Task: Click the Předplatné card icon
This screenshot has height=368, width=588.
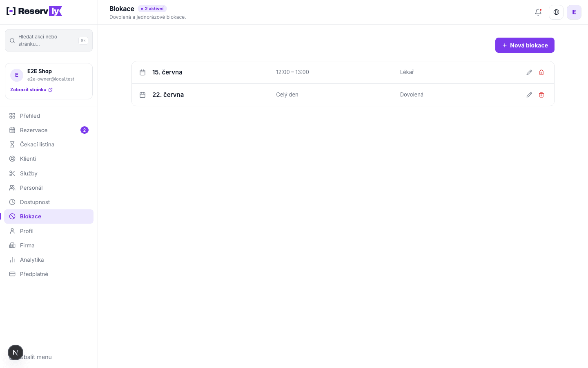Action: click(x=12, y=274)
